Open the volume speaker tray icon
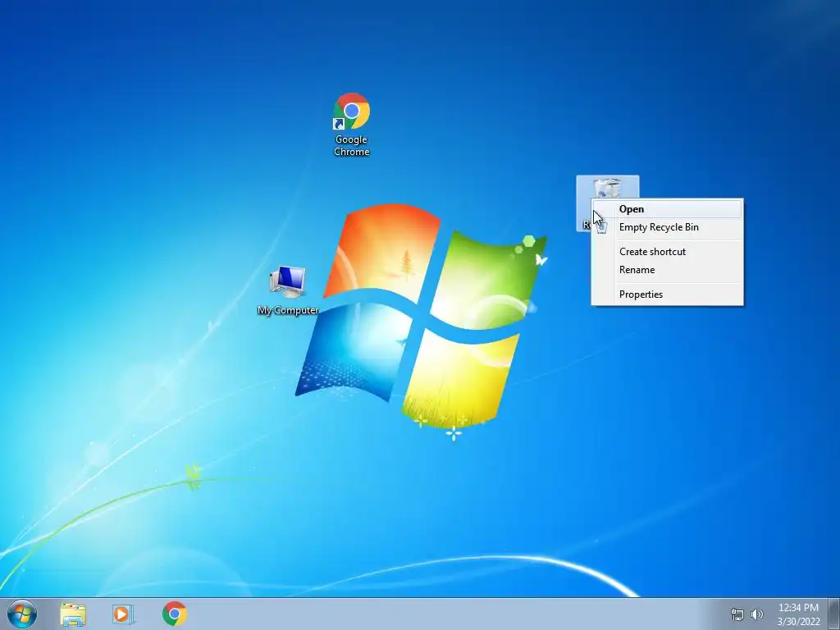Image resolution: width=840 pixels, height=630 pixels. click(x=756, y=614)
